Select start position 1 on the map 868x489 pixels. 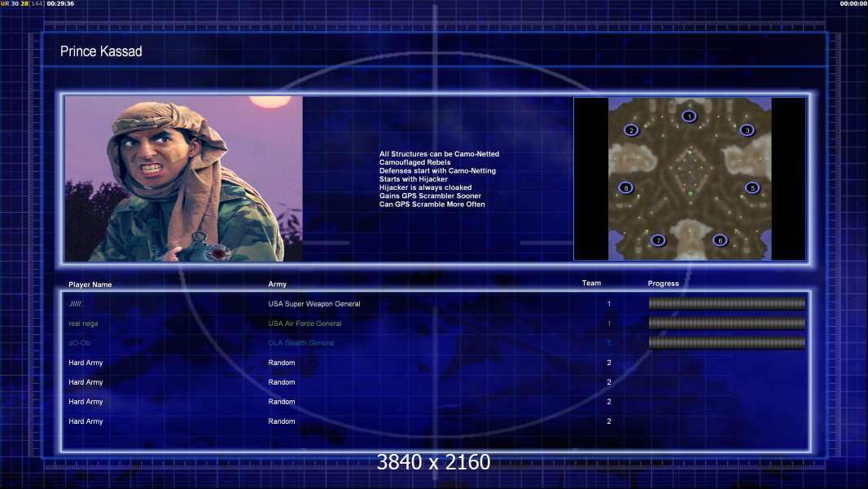689,117
